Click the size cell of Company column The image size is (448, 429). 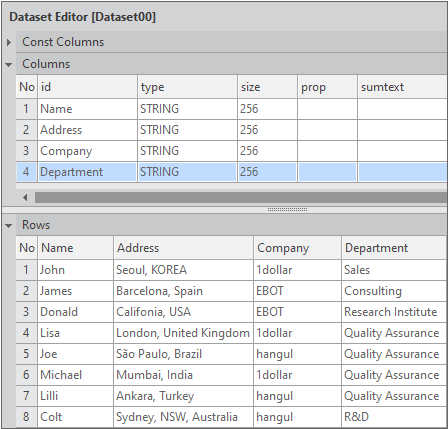click(267, 151)
